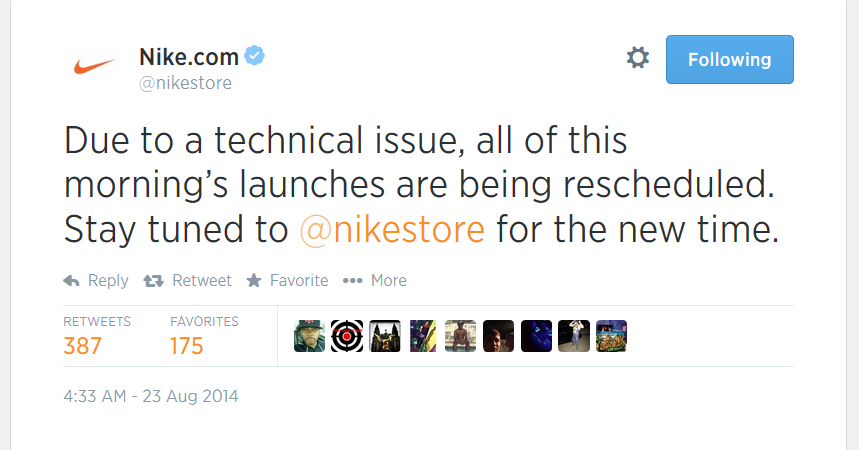Click the Nike swoosh profile avatar
Viewport: 859px width, 450px height.
tap(96, 66)
